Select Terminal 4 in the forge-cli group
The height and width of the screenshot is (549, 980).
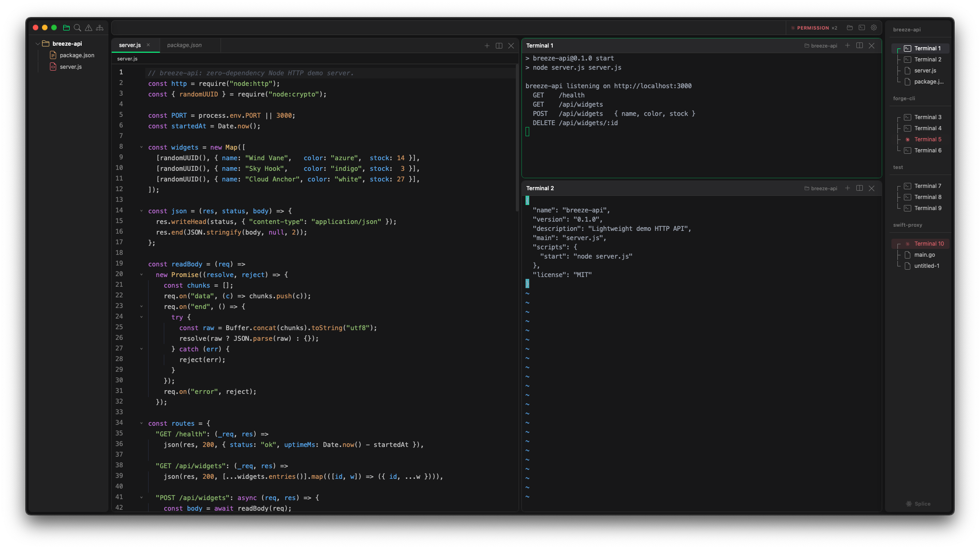click(x=920, y=128)
